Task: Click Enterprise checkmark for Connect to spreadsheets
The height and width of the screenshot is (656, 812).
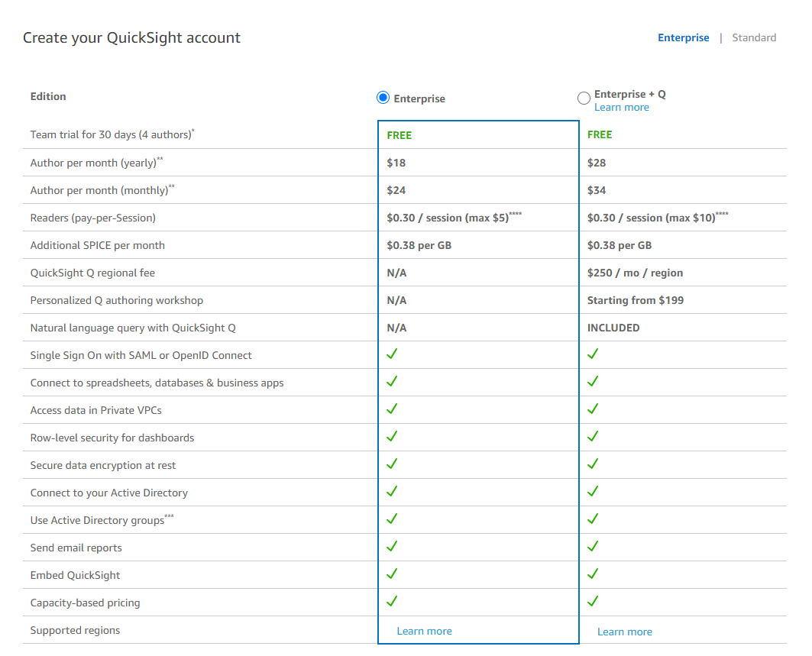Action: point(392,382)
